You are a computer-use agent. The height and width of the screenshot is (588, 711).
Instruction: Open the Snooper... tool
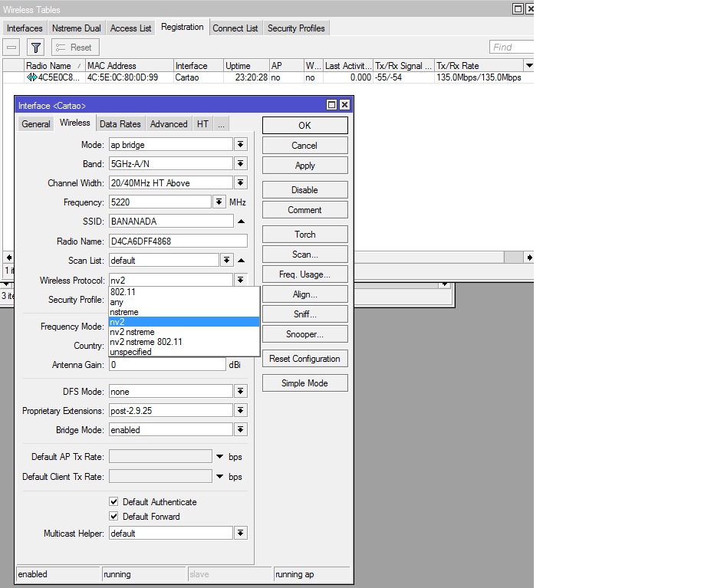304,334
